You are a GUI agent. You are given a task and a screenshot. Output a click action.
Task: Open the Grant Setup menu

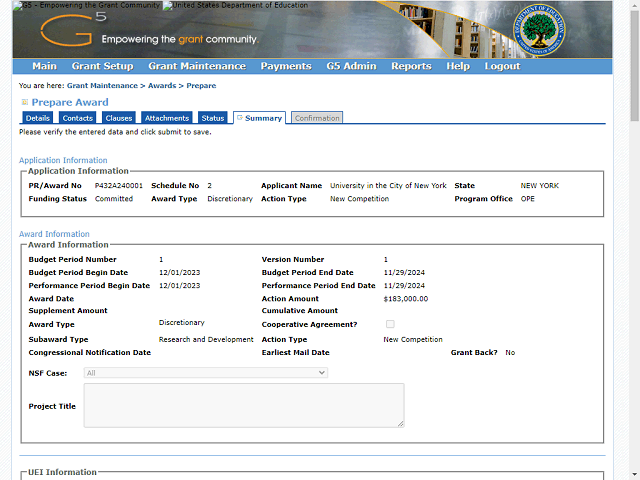coord(102,66)
